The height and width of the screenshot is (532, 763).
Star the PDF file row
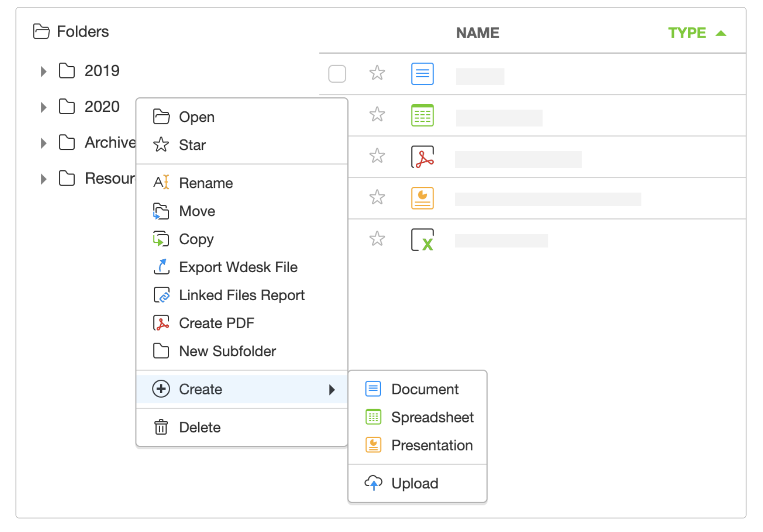coord(377,156)
